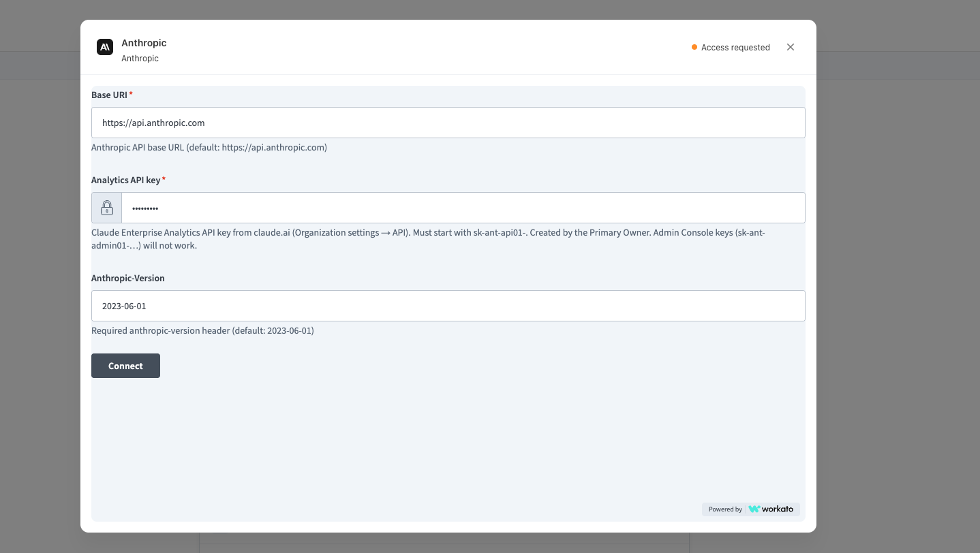The width and height of the screenshot is (980, 553).
Task: Focus the Anthropic-Version input field
Action: coord(448,306)
